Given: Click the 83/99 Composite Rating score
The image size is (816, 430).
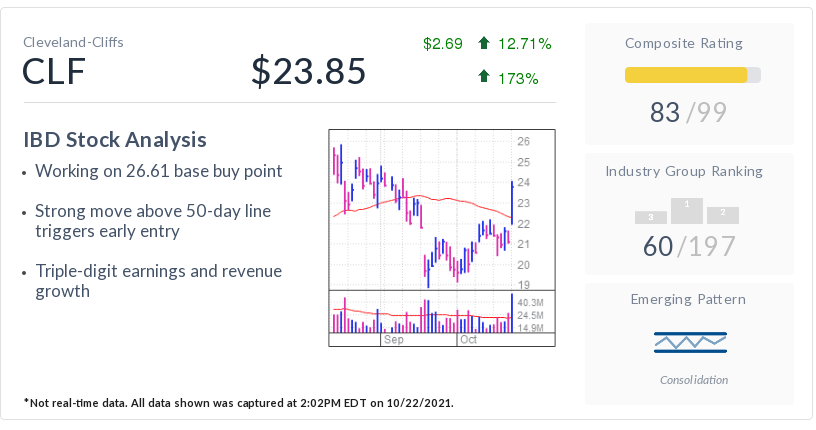Looking at the screenshot, I should [689, 113].
